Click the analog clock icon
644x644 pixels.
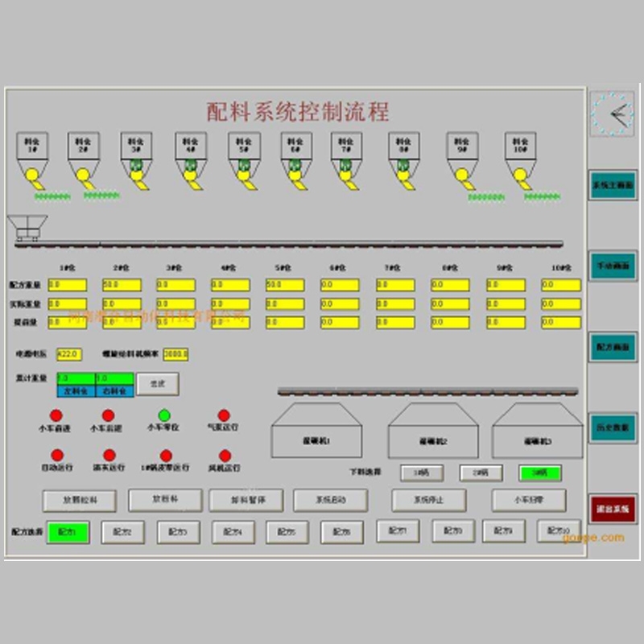coord(612,113)
